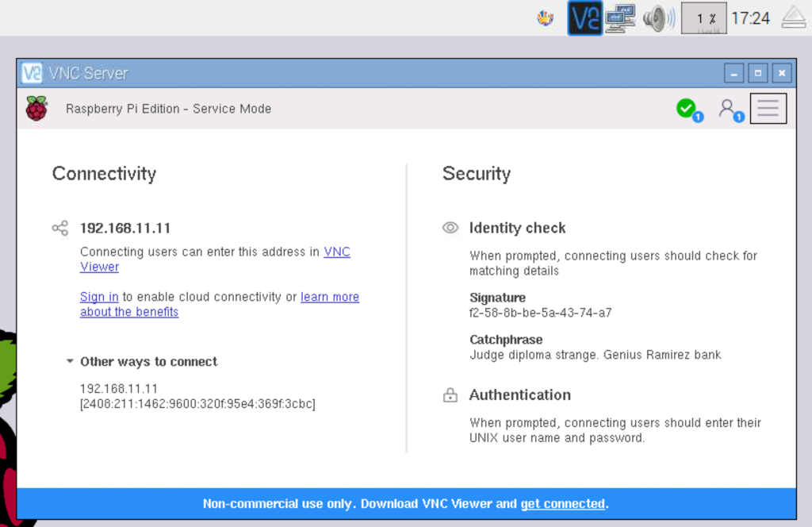Click the clock showing 17:24
The width and height of the screenshot is (812, 527).
750,19
